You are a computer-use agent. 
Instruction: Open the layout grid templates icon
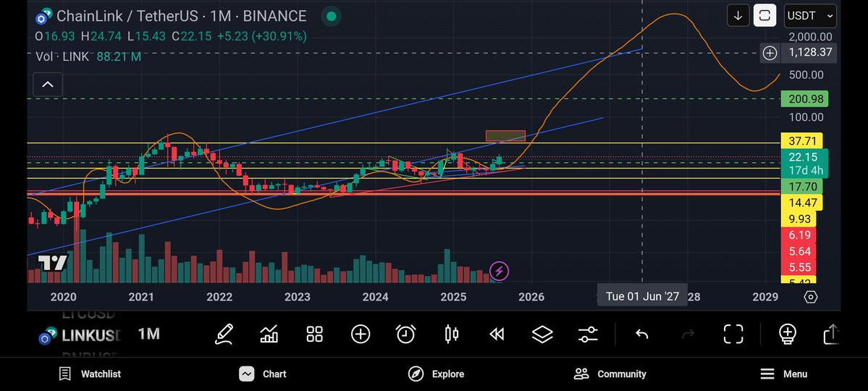click(314, 334)
